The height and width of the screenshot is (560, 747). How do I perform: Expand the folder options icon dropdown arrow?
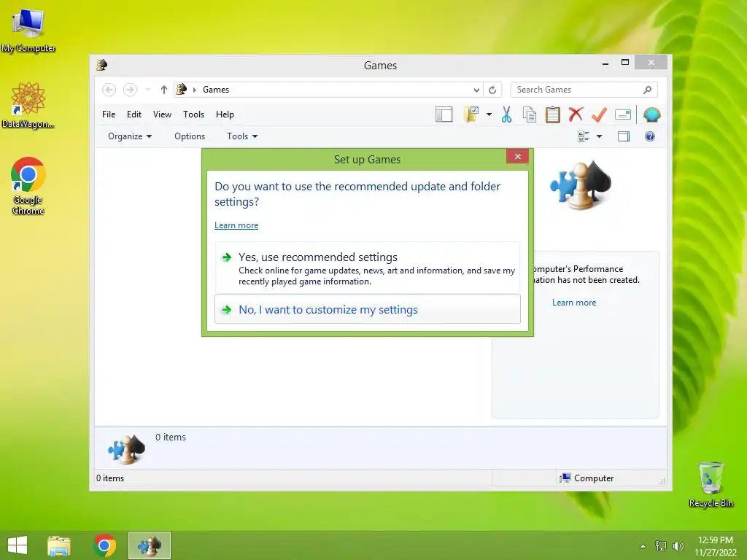coord(489,114)
